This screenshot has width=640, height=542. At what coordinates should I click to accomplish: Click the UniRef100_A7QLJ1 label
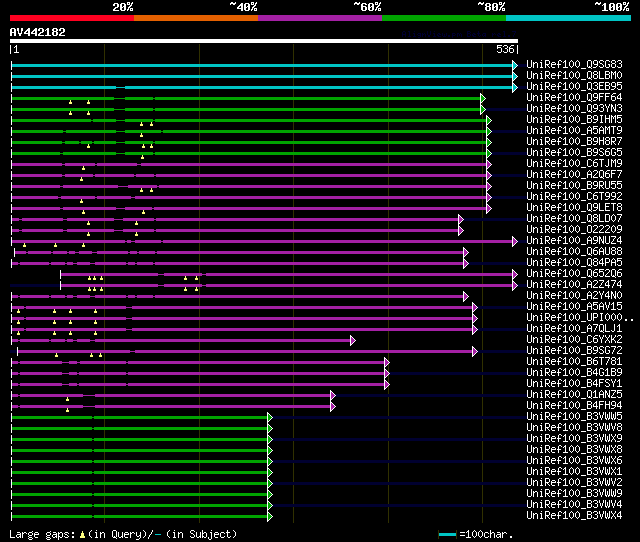(574, 329)
